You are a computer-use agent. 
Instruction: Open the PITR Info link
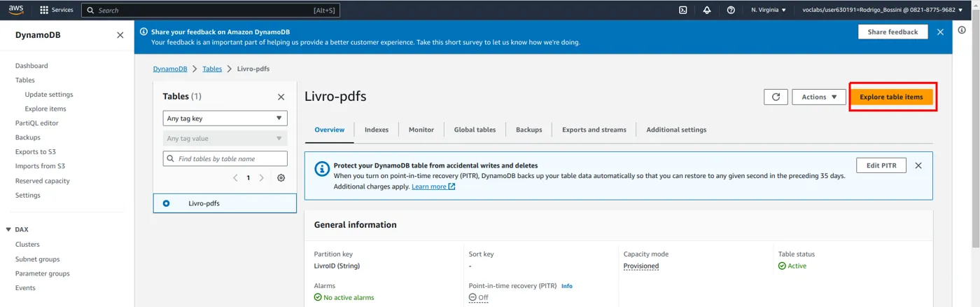567,286
